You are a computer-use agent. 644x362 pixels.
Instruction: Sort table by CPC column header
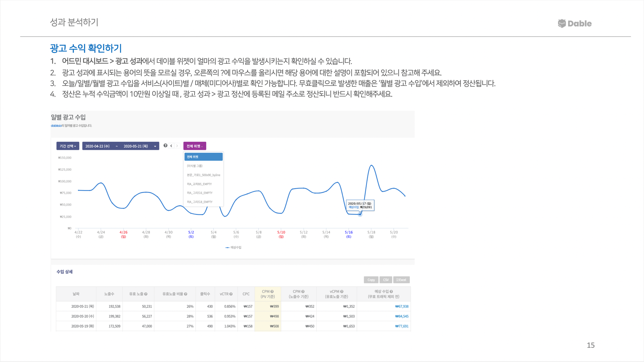pyautogui.click(x=246, y=294)
